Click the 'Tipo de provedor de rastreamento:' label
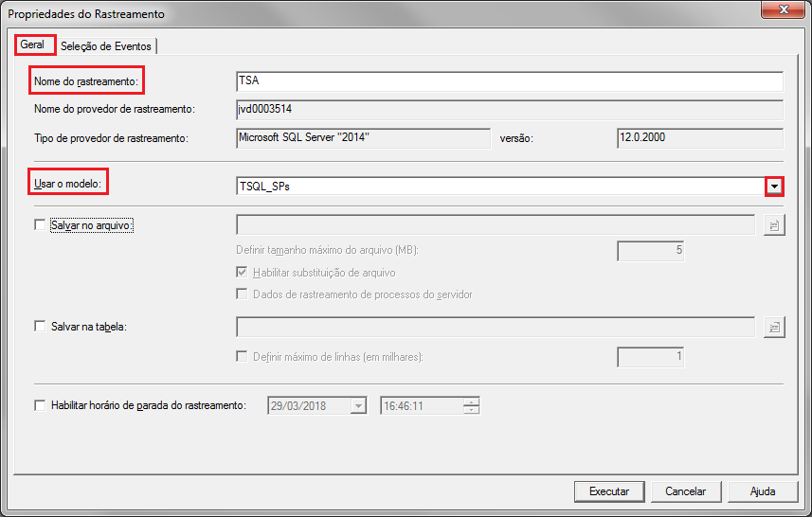The width and height of the screenshot is (812, 517). (x=112, y=138)
